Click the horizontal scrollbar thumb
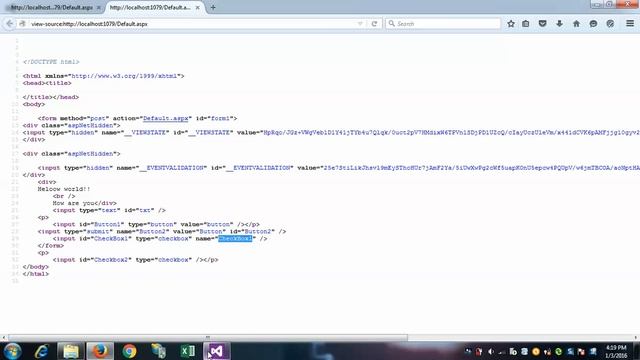Screen dimensions: 640x360 click(207, 338)
